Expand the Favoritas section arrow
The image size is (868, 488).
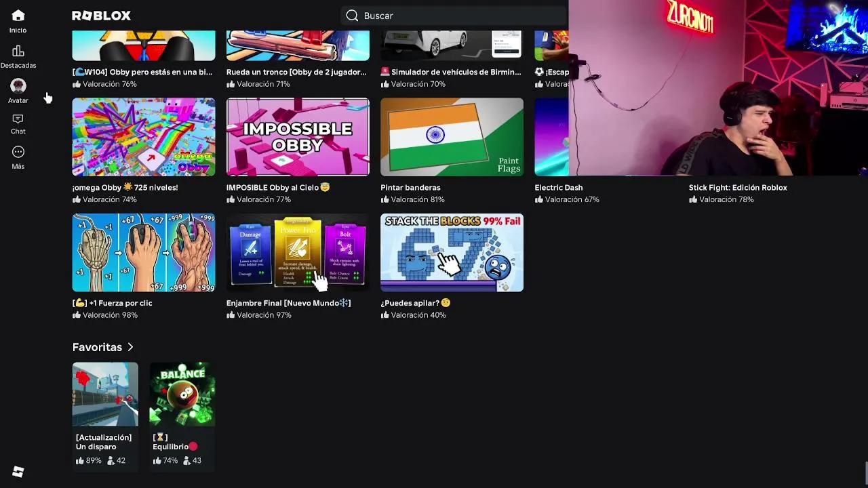coord(130,347)
